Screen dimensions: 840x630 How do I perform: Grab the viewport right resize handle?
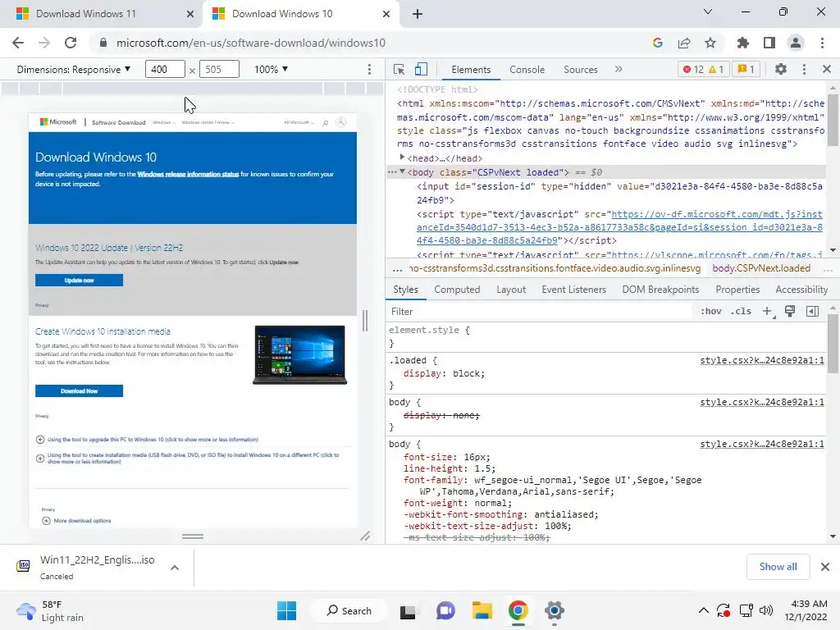[365, 321]
